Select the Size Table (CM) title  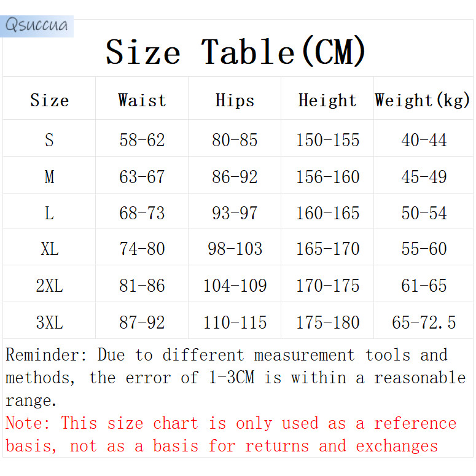click(235, 52)
